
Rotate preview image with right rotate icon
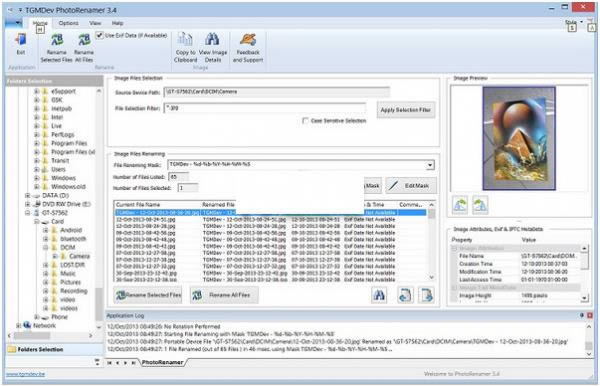[x=480, y=205]
